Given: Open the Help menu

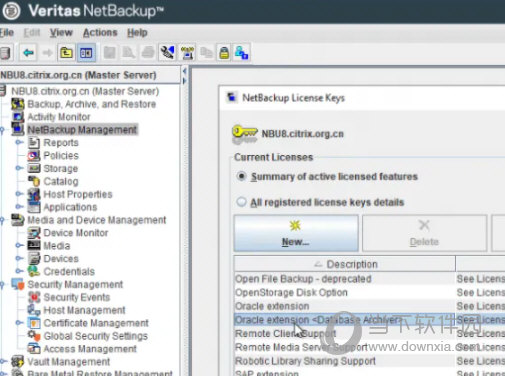Looking at the screenshot, I should coord(137,33).
